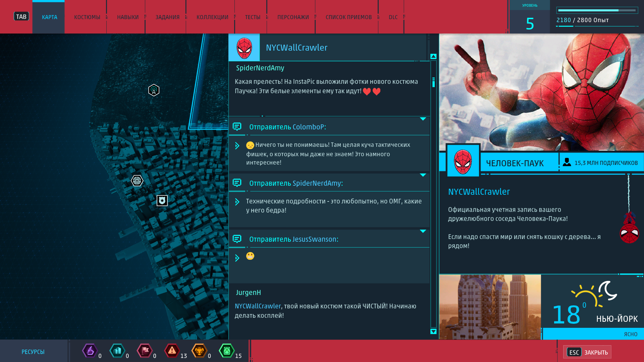Collapse ColomboP reply with triangle arrow
This screenshot has height=362, width=644.
pyautogui.click(x=423, y=119)
